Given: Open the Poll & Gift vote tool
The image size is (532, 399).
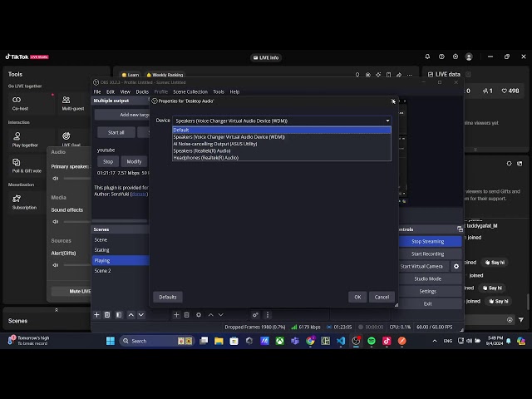Looking at the screenshot, I should (x=27, y=165).
